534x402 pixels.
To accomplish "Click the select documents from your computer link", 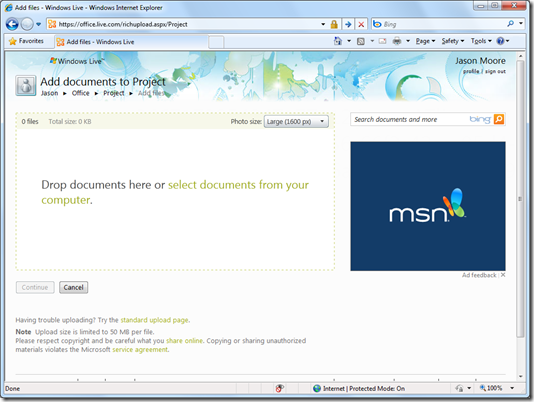I will [175, 192].
